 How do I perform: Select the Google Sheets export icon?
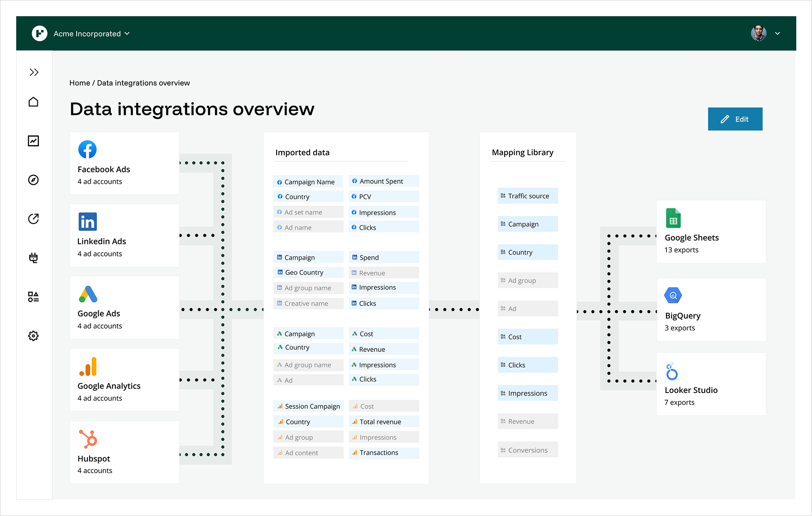point(673,218)
